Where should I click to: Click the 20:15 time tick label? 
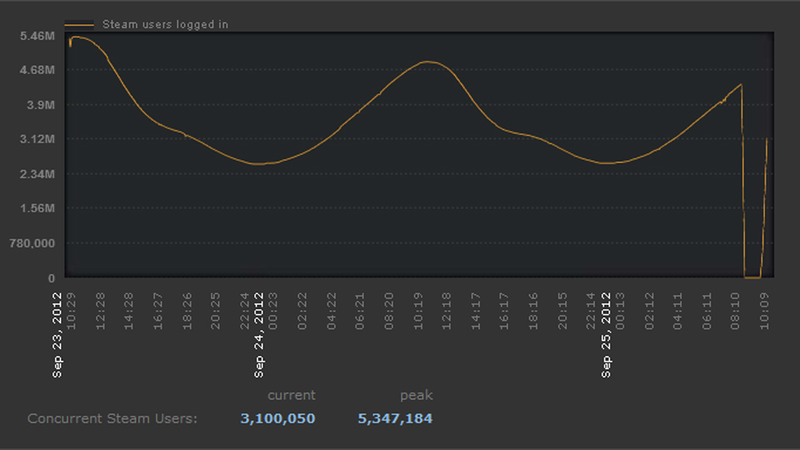point(563,311)
